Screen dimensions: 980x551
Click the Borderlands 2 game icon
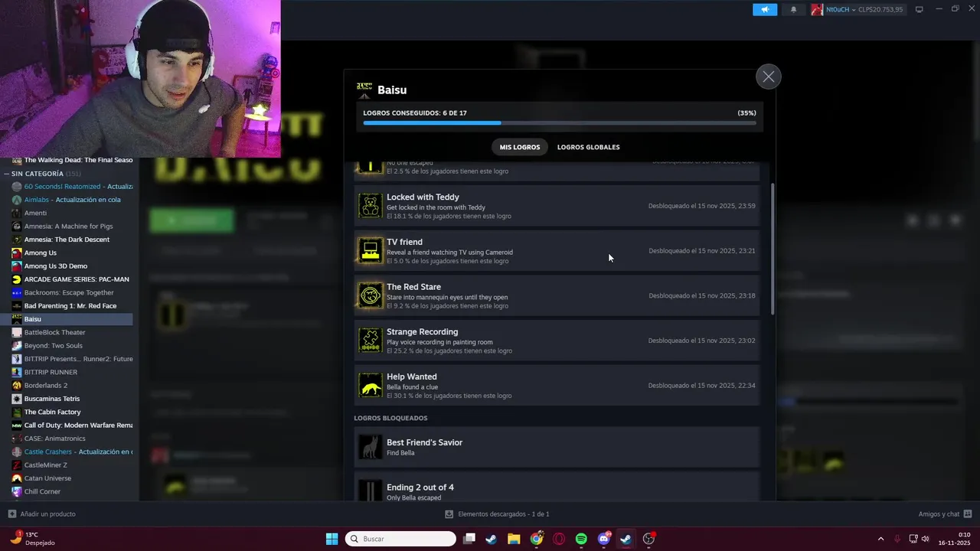pos(17,385)
